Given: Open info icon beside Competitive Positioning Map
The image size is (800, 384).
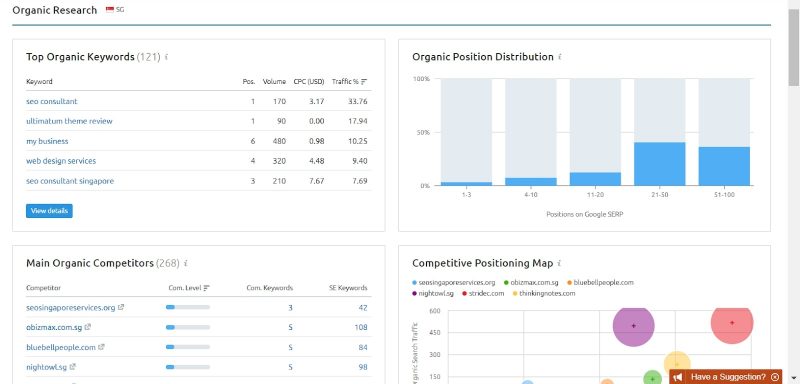Looking at the screenshot, I should (x=559, y=264).
